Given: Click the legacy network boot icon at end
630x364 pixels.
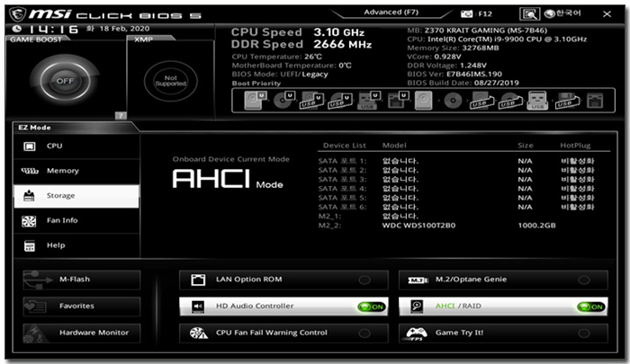Looking at the screenshot, I should coord(595,101).
